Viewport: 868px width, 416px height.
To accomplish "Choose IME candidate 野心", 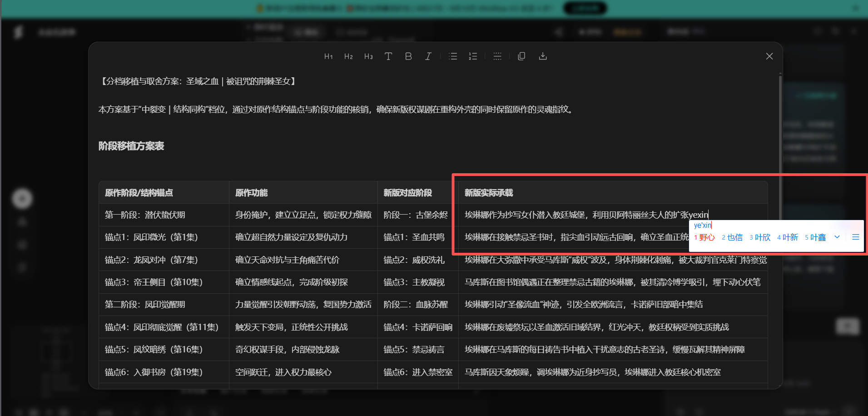I will pyautogui.click(x=704, y=237).
